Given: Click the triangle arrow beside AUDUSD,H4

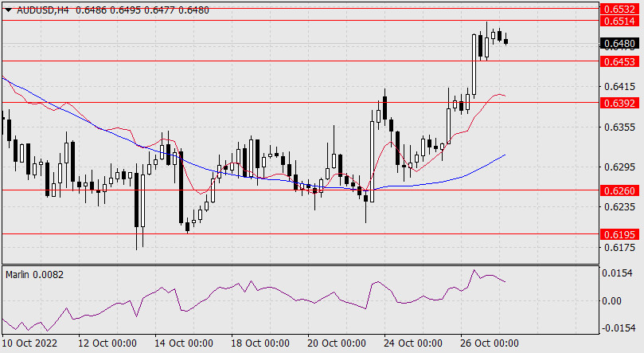Looking at the screenshot, I should (x=8, y=7).
